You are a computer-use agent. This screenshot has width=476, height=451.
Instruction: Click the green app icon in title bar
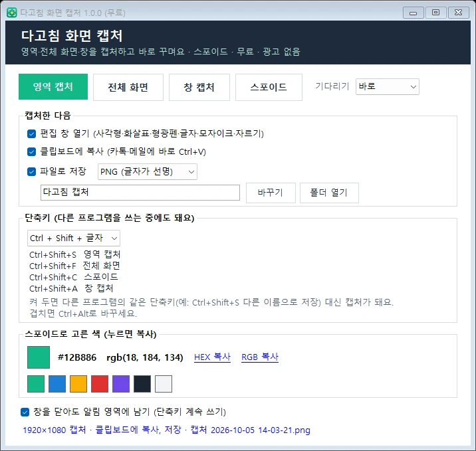coord(12,13)
